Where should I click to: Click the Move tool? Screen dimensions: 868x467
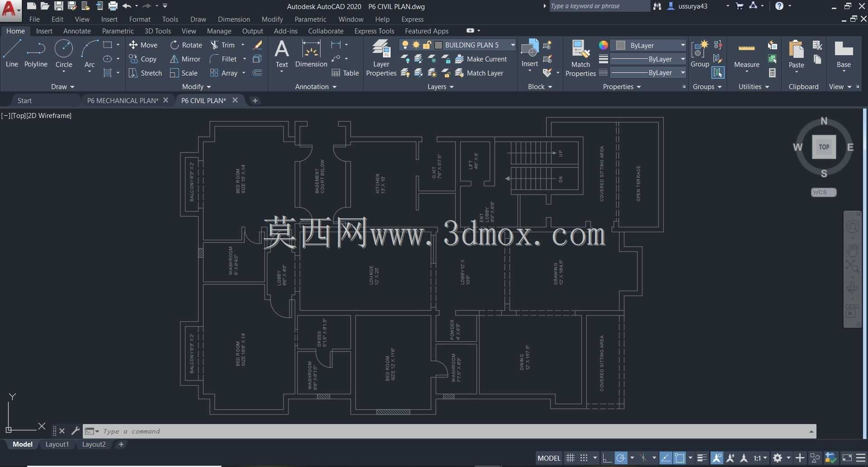143,45
